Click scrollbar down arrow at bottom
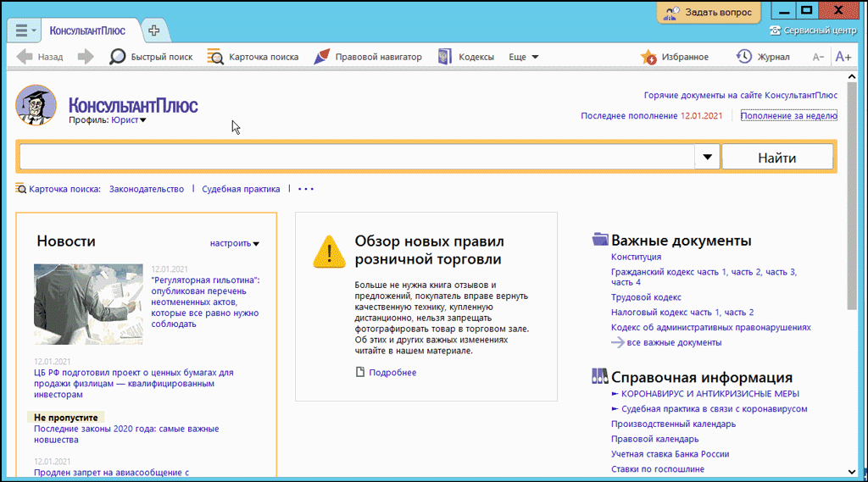868x482 pixels. tap(852, 472)
